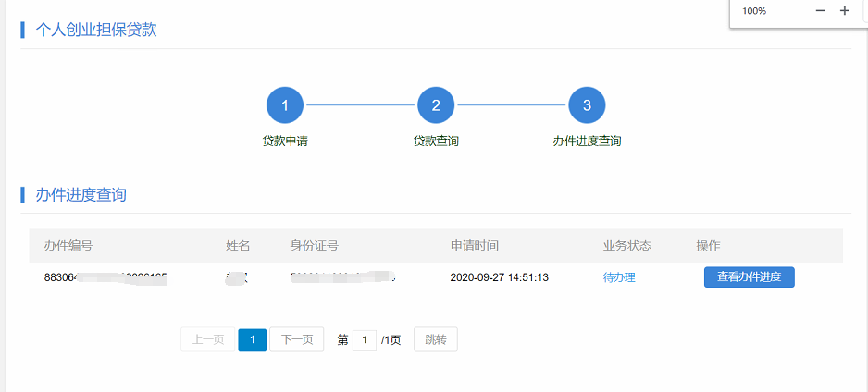
Task: Click the 2020-09-27 14:51:13 timestamp cell
Action: 500,277
